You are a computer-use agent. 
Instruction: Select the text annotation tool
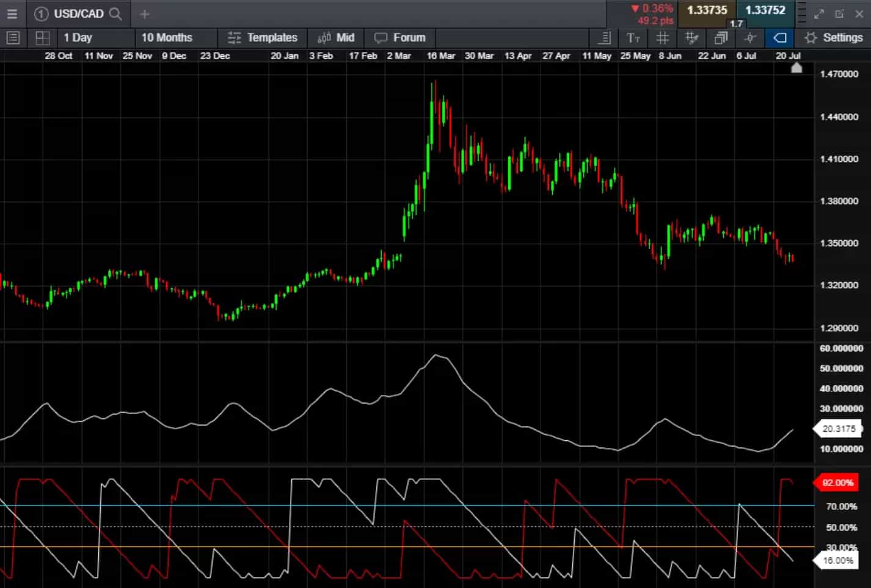pyautogui.click(x=633, y=38)
